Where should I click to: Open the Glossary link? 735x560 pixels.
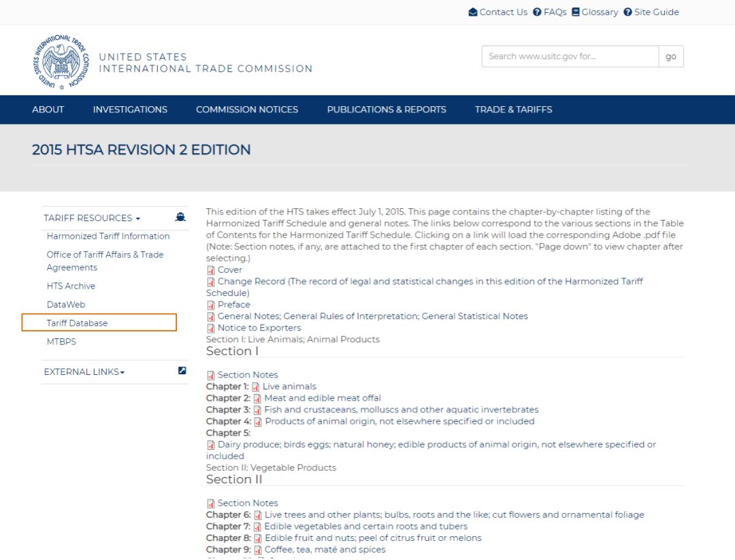point(600,12)
